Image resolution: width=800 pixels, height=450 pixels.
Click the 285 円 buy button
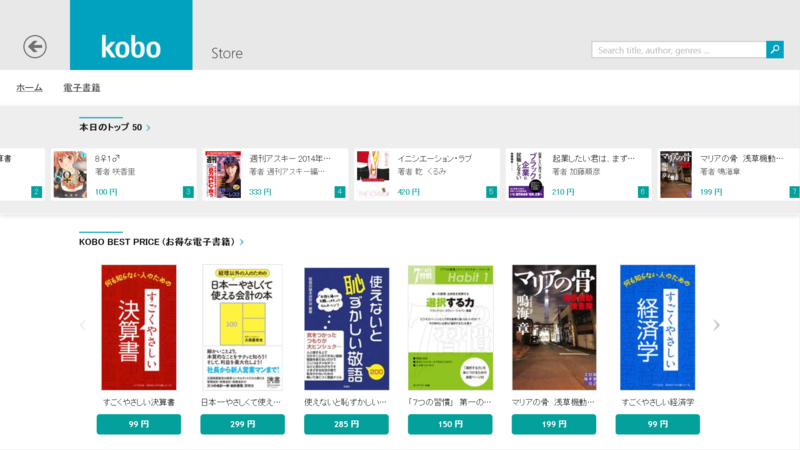346,424
